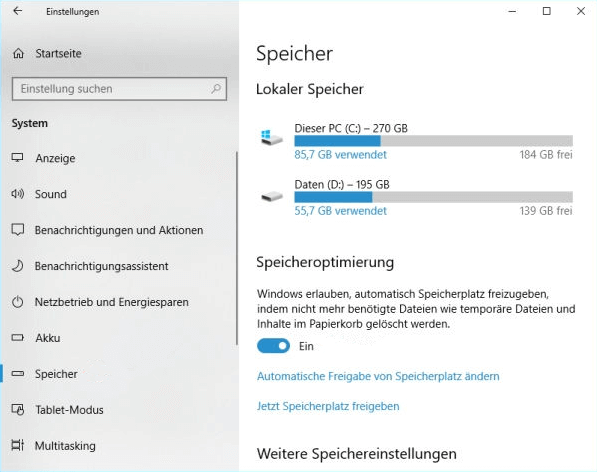Click the Dieser PC (C:) – 270 GB label
Image resolution: width=597 pixels, height=472 pixels.
(x=351, y=128)
